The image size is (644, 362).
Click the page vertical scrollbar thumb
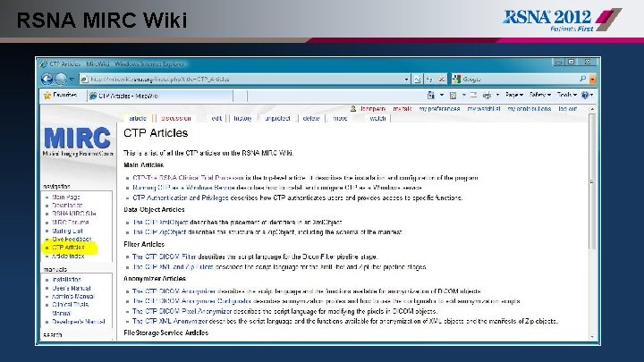592,181
